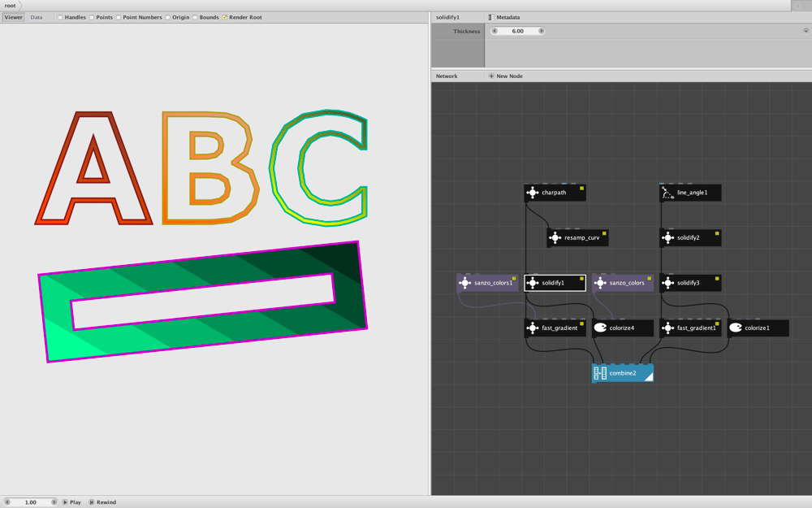The width and height of the screenshot is (812, 508).
Task: Step the frame number up
Action: pyautogui.click(x=54, y=502)
